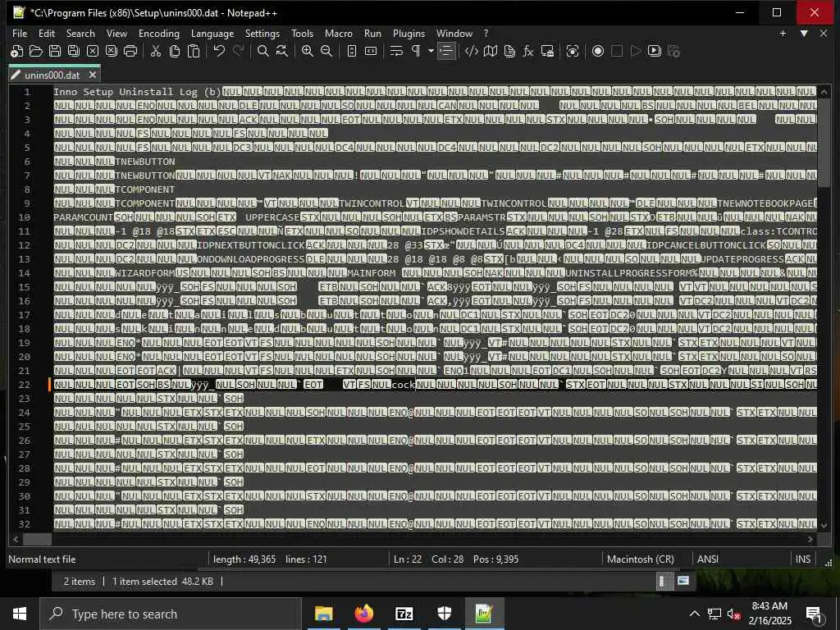This screenshot has width=840, height=630.
Task: Open the Replace toolbar icon
Action: tap(282, 52)
